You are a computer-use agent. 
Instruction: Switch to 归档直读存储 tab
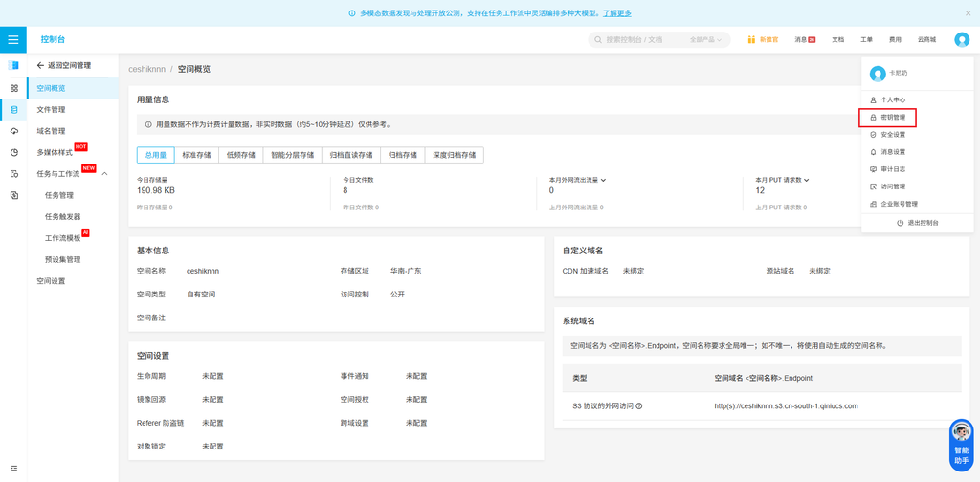coord(351,155)
